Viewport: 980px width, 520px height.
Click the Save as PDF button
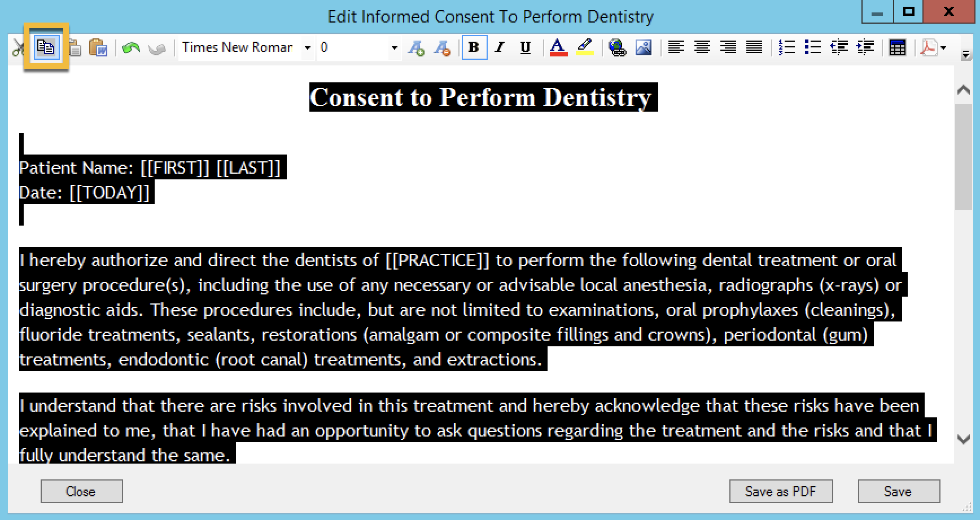(x=781, y=491)
